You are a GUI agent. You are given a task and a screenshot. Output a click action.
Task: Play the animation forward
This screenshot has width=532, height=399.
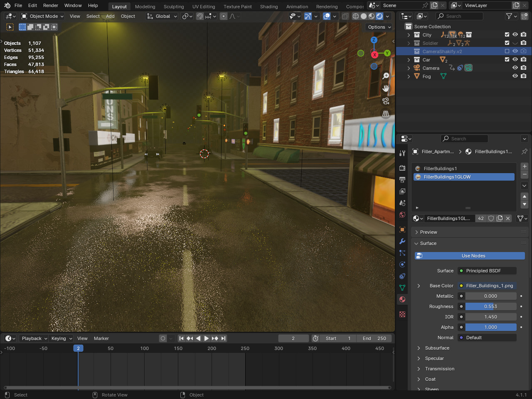click(207, 338)
